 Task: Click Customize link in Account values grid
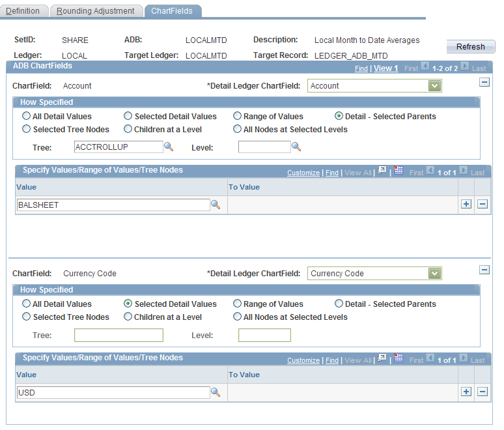(303, 173)
